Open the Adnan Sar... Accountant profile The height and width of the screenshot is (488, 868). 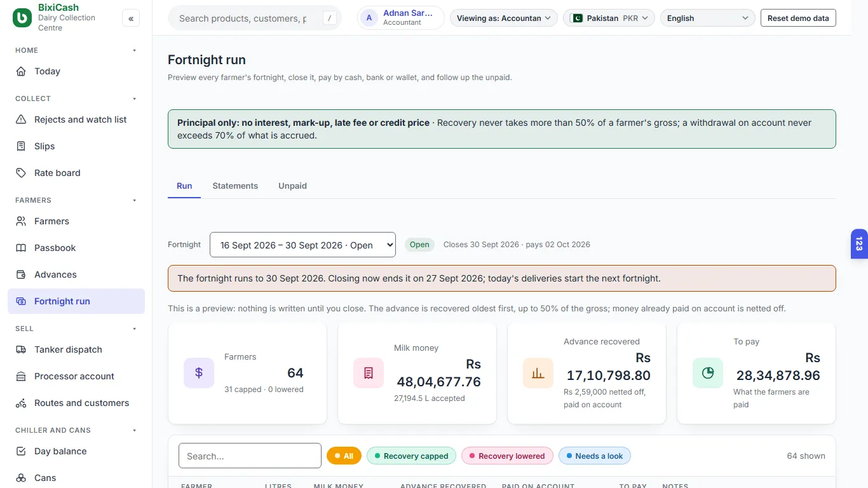tap(401, 18)
